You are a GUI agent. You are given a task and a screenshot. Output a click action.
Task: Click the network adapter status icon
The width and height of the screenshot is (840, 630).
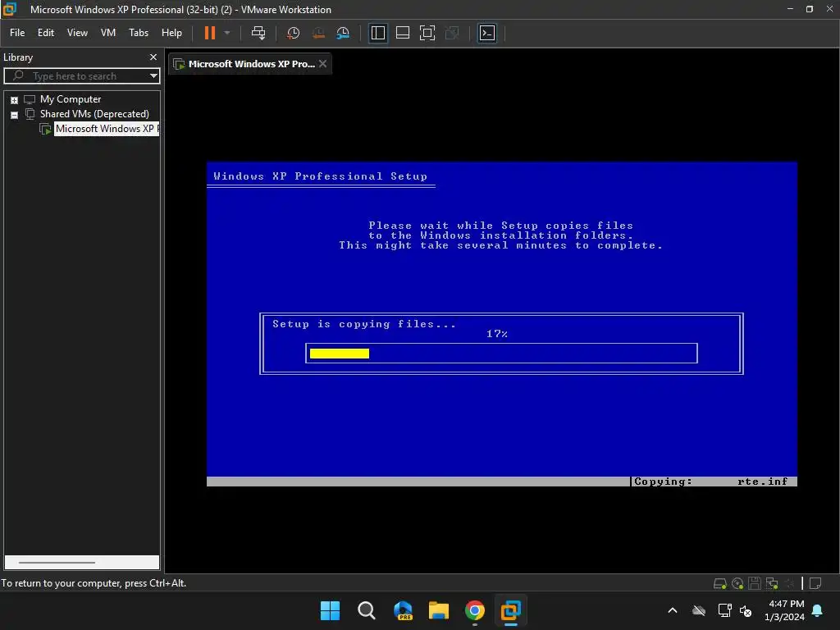tap(772, 583)
